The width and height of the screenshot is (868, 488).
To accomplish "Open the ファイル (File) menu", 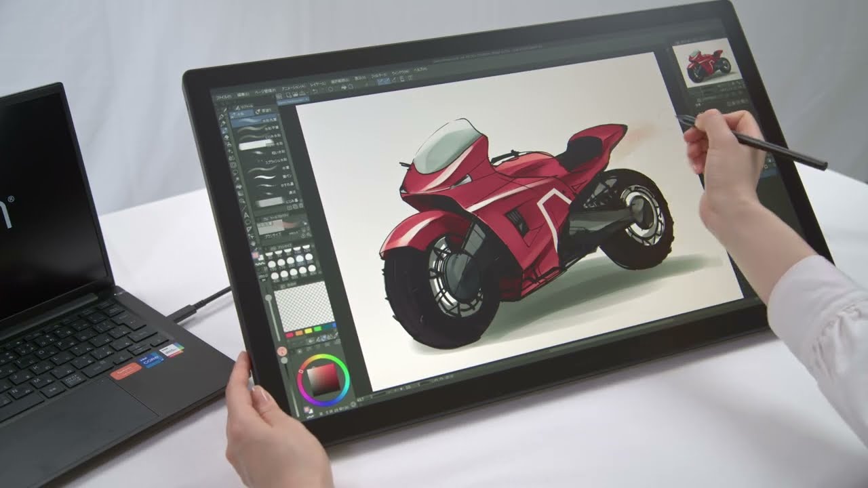I will (x=224, y=97).
